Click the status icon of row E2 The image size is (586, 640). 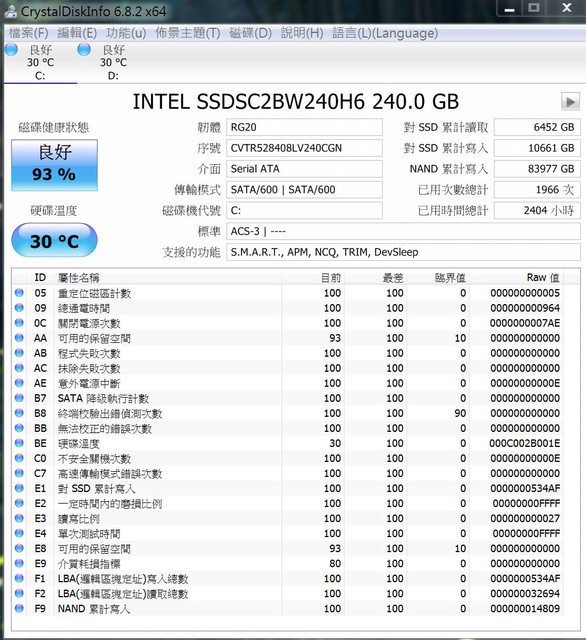pos(19,503)
